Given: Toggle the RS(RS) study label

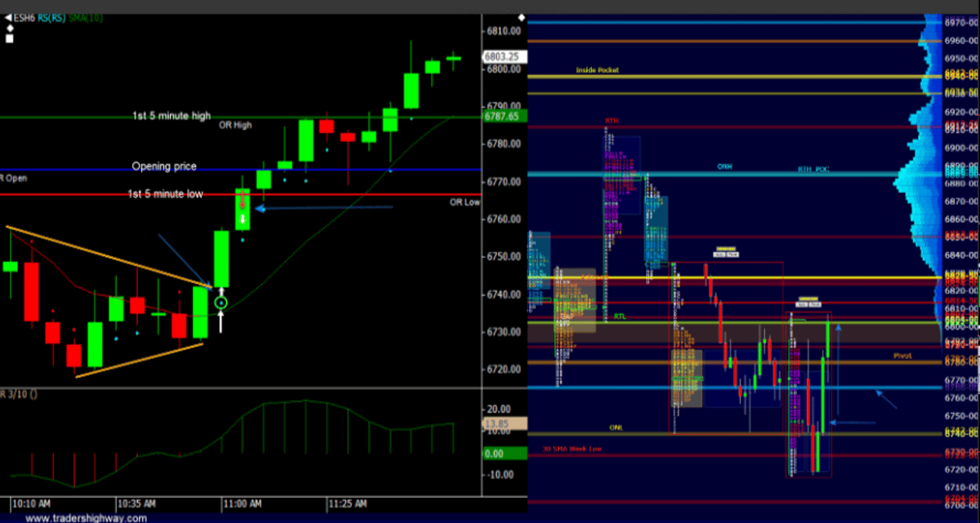Looking at the screenshot, I should click(52, 17).
